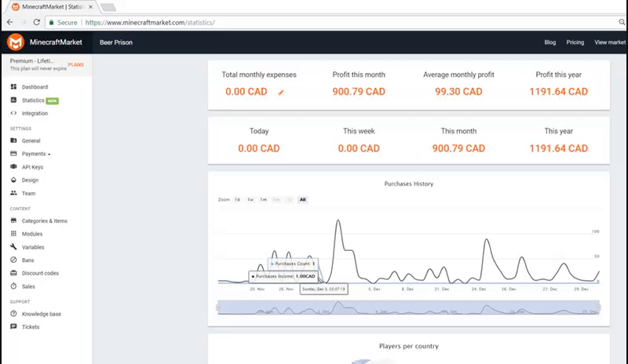This screenshot has width=628, height=364.
Task: Set chart zoom to 1m
Action: point(263,199)
